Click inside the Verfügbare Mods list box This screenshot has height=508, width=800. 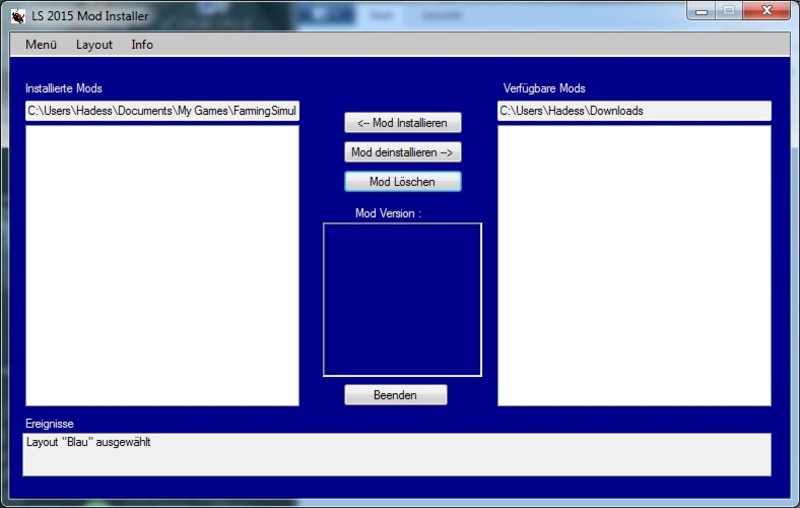(634, 265)
